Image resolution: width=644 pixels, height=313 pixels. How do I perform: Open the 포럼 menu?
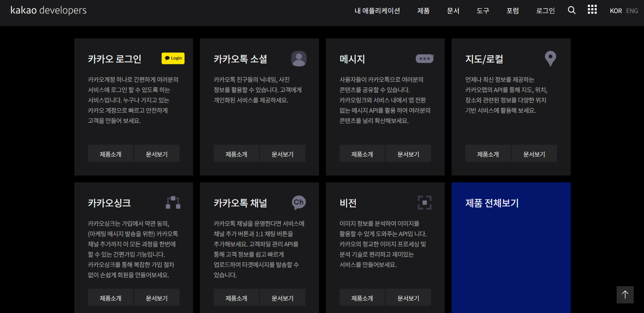[513, 11]
